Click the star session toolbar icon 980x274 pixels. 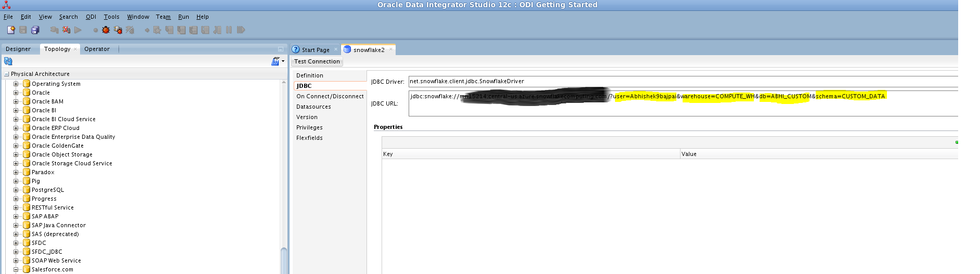point(156,30)
